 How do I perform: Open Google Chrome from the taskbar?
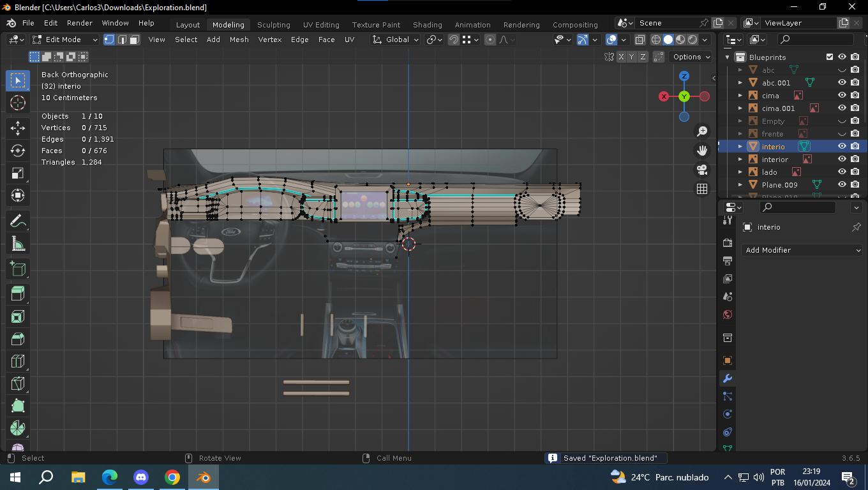pos(172,477)
